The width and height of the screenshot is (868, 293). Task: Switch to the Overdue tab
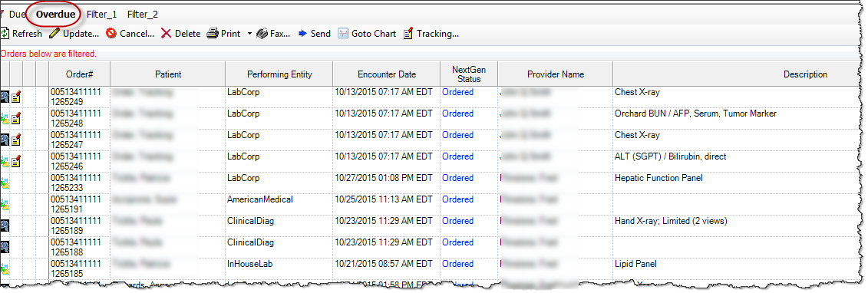[56, 15]
